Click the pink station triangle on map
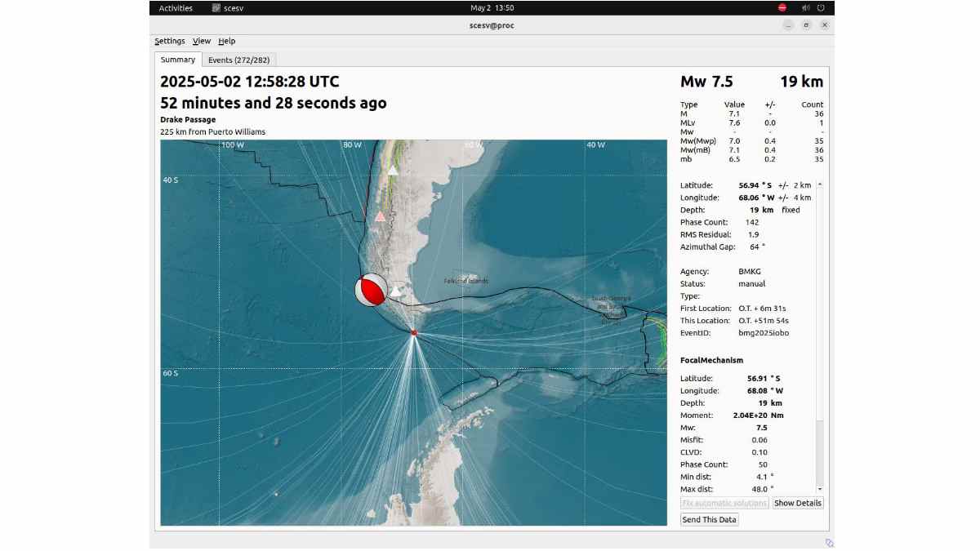This screenshot has height=551, width=980. click(x=380, y=216)
